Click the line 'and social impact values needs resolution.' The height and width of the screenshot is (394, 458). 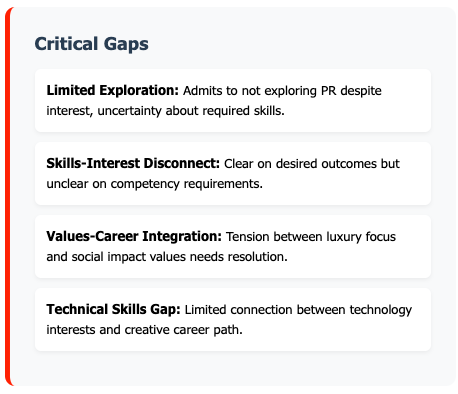[167, 257]
